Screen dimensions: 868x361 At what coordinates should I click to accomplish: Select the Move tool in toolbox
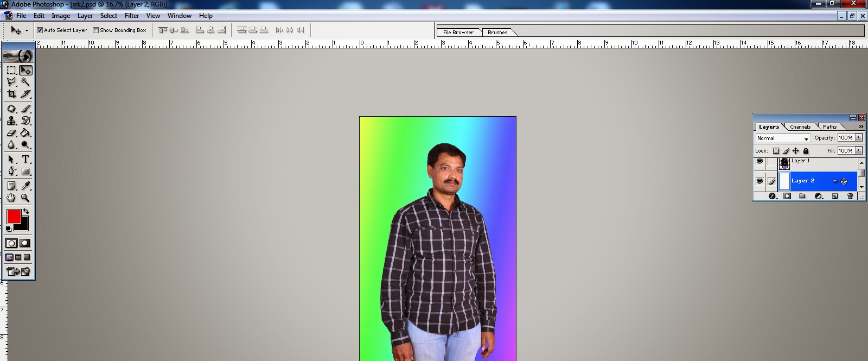[25, 71]
